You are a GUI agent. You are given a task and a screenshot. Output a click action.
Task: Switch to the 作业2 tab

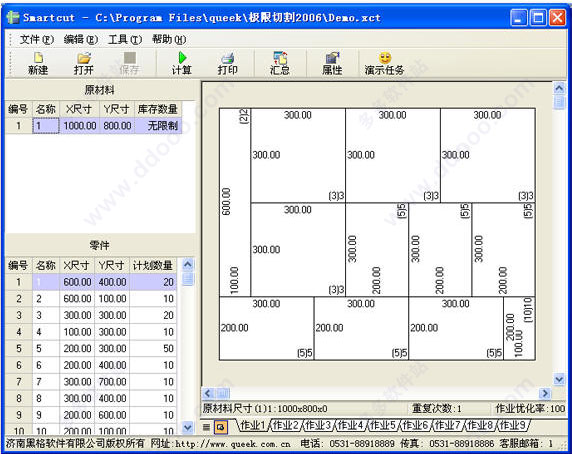(x=285, y=425)
